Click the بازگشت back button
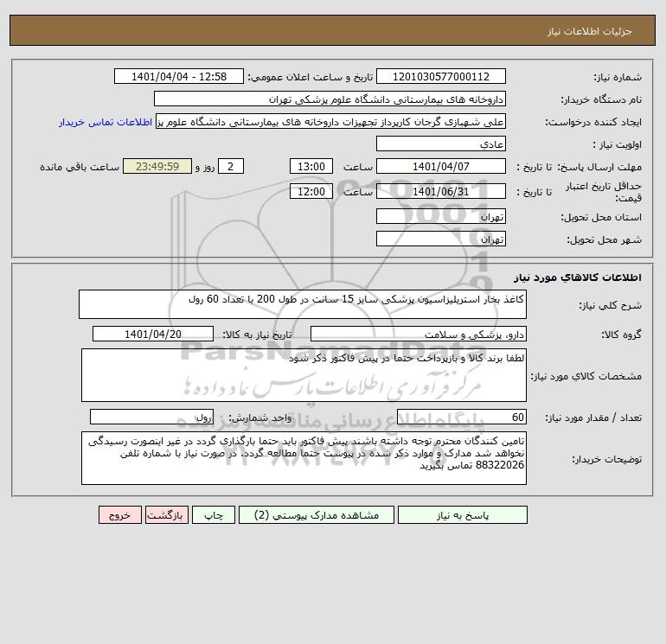This screenshot has height=644, width=666. click(x=166, y=515)
